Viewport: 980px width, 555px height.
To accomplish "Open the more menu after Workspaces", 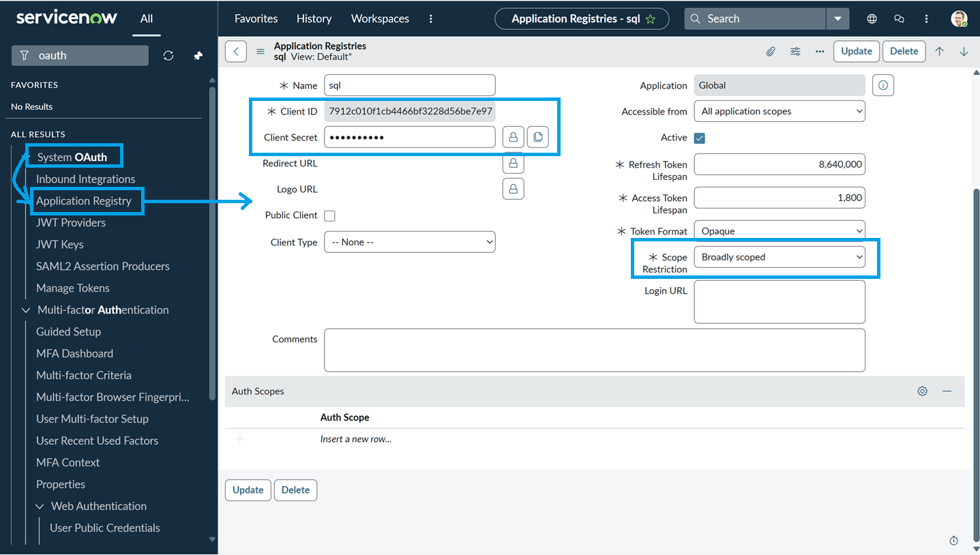I will [x=430, y=19].
